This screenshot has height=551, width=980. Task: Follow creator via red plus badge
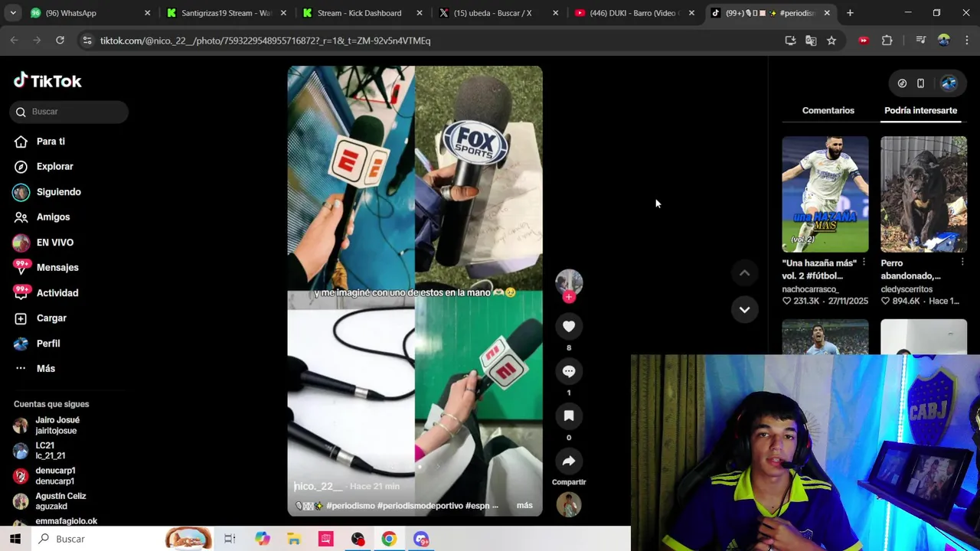(569, 297)
